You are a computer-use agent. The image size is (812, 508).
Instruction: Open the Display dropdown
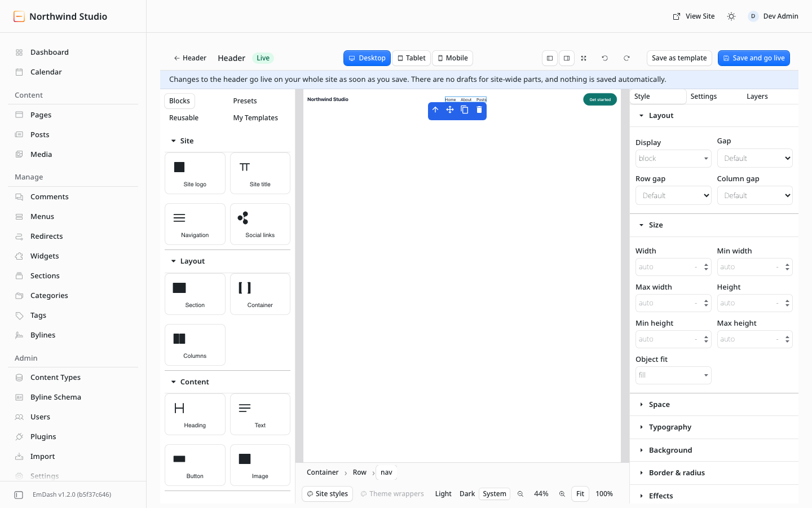[673, 159]
